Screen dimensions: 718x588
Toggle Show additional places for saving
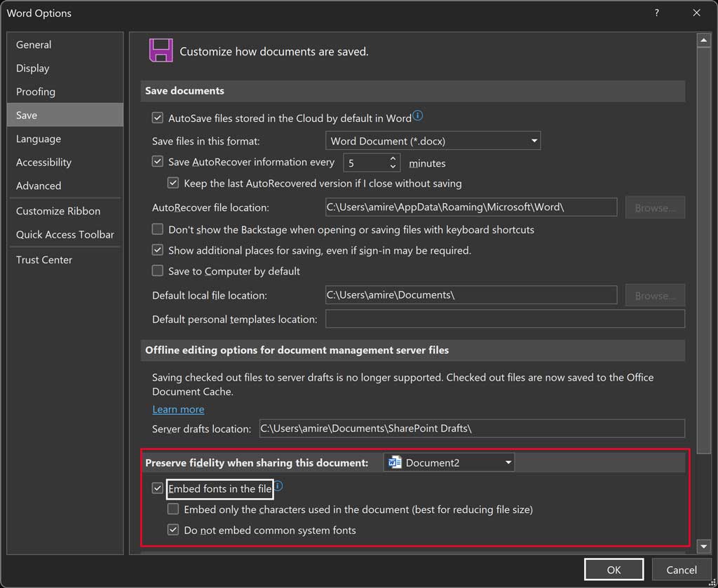158,250
